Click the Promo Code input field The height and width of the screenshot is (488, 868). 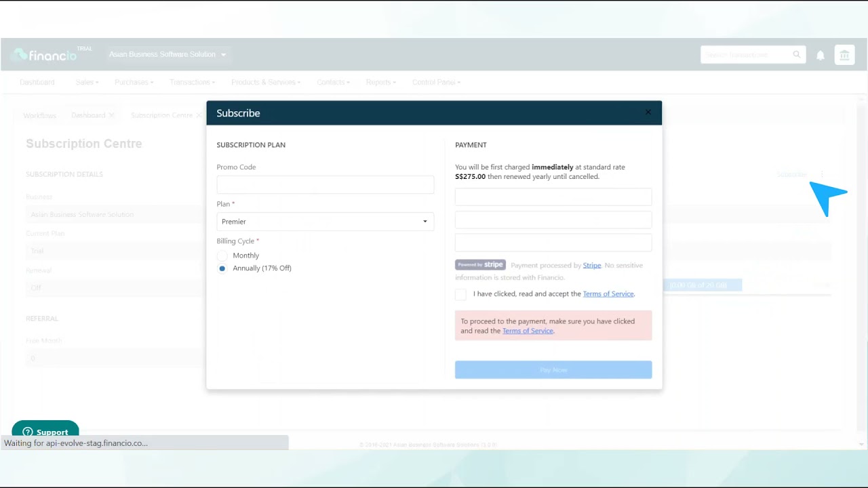pyautogui.click(x=325, y=185)
